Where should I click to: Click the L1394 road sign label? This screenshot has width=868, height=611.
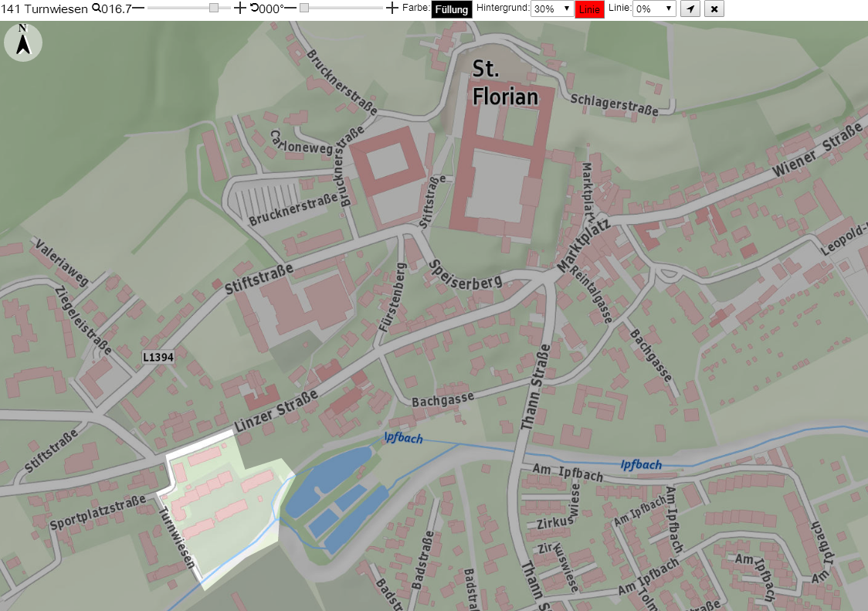[158, 358]
